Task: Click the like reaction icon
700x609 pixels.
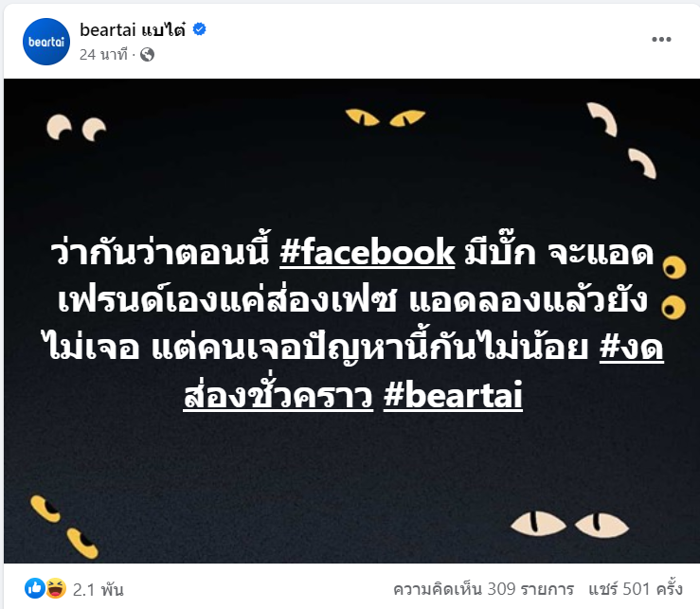Action: (x=35, y=588)
